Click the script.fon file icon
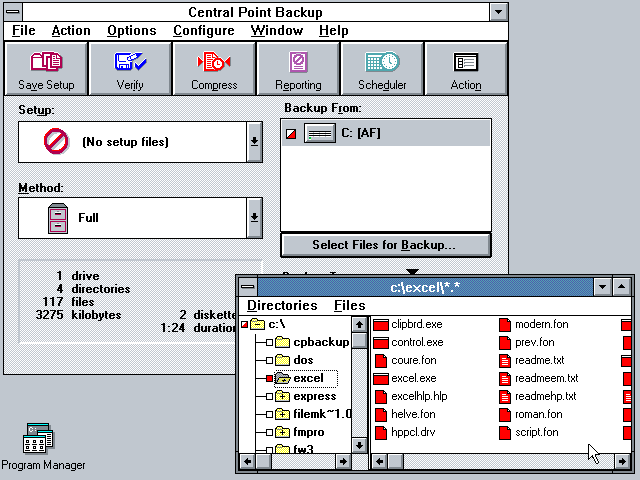Screen dimensions: 640x480 (x=505, y=432)
